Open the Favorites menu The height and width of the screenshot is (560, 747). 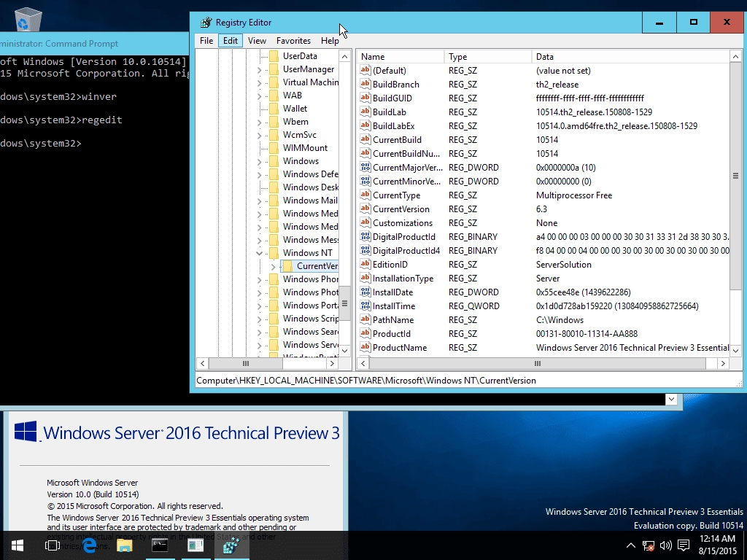293,41
